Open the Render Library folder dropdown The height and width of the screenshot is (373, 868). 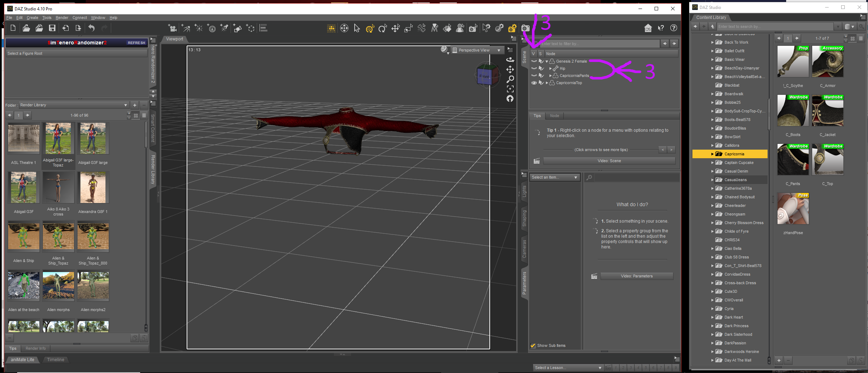tap(74, 105)
